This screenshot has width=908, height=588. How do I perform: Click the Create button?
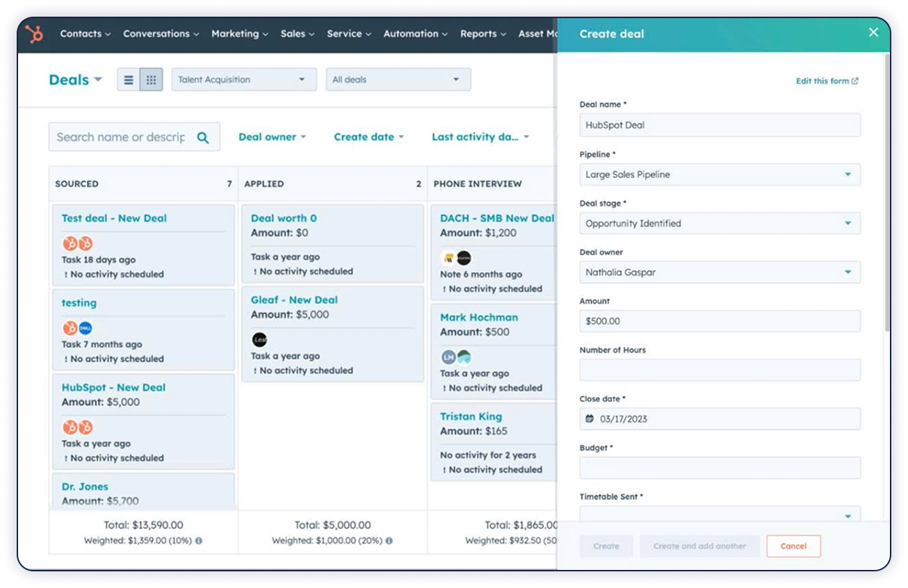pyautogui.click(x=606, y=546)
